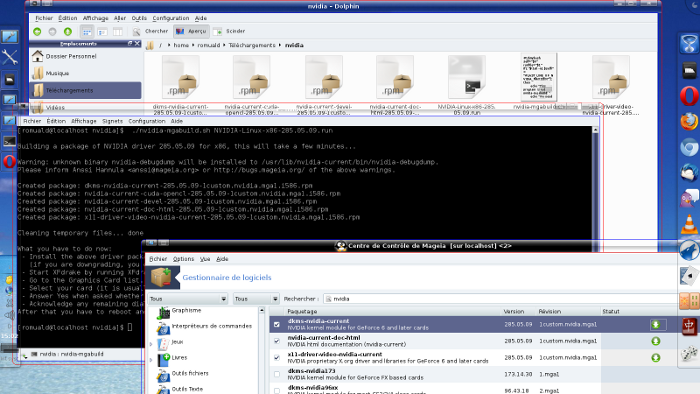
Task: Click Dolphin's greyed forward arrow button
Action: 53,31
